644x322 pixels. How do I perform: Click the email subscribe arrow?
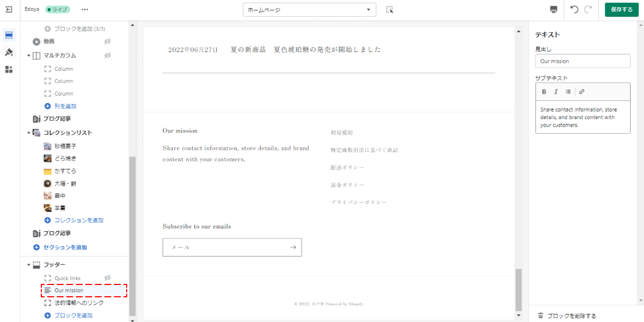pos(293,247)
